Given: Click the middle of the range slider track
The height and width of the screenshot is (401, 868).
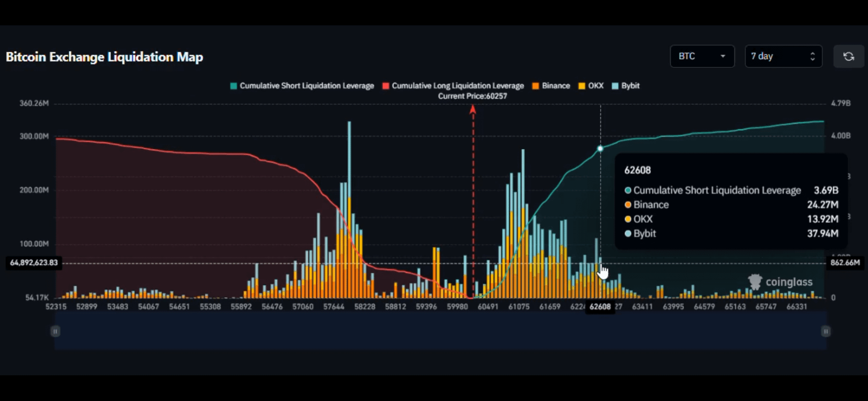Looking at the screenshot, I should [441, 331].
